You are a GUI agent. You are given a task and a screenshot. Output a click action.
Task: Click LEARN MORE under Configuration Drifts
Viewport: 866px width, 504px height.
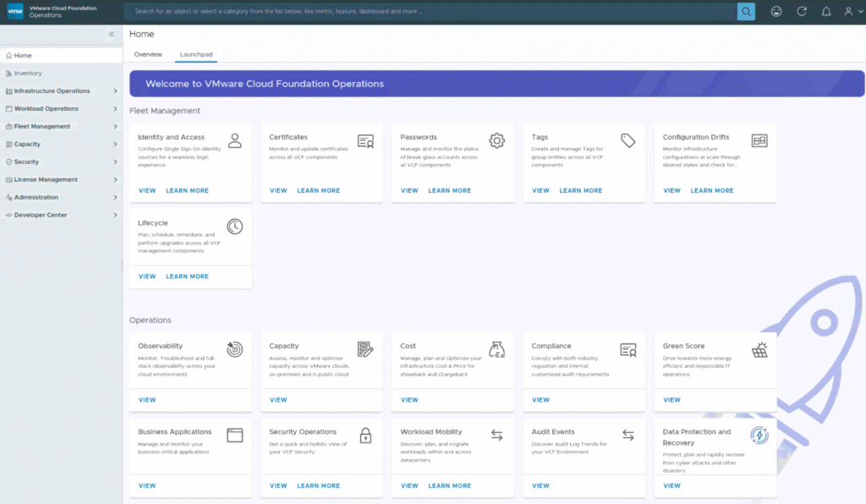click(712, 191)
